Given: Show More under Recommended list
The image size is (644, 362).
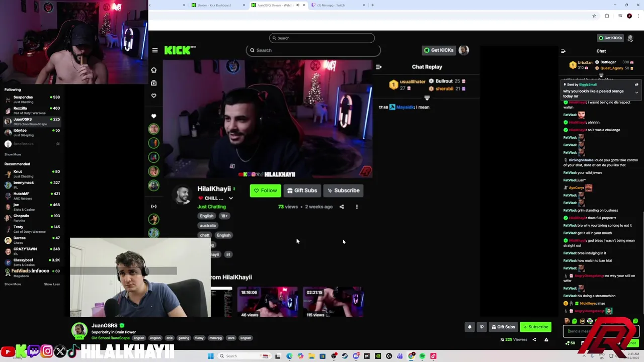Looking at the screenshot, I should point(13,284).
